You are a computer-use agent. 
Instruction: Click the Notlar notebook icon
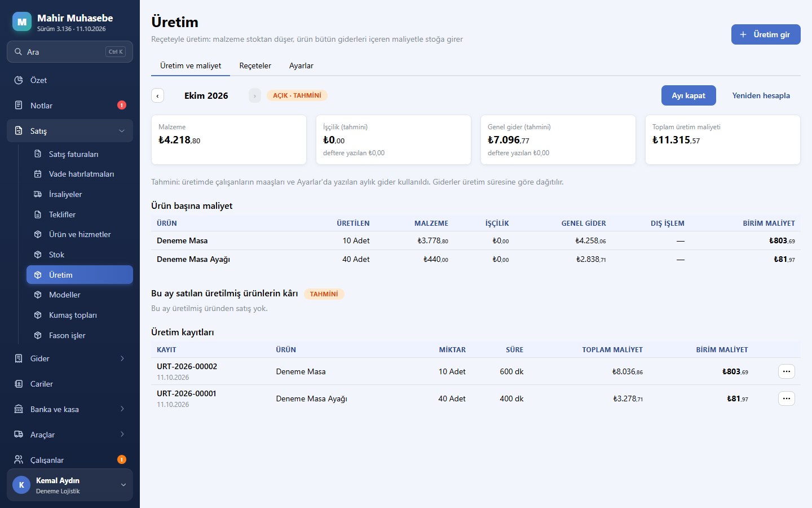point(19,106)
